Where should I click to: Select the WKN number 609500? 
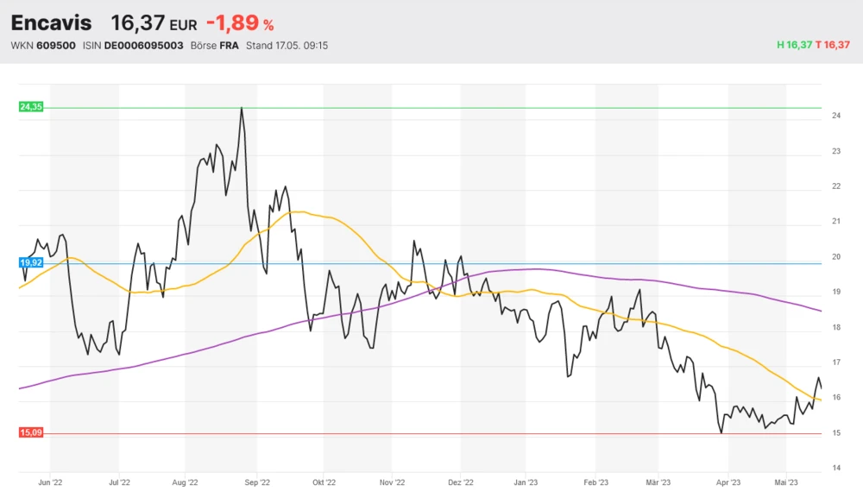tap(56, 46)
